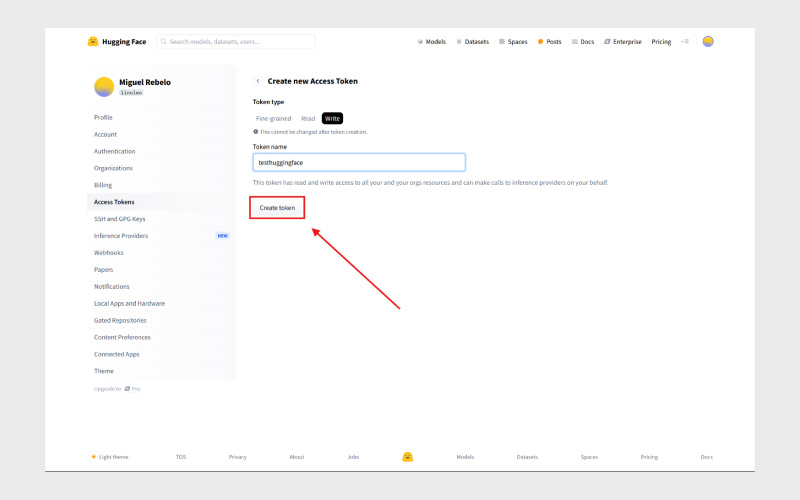Go to Inference Providers settings

click(x=121, y=236)
